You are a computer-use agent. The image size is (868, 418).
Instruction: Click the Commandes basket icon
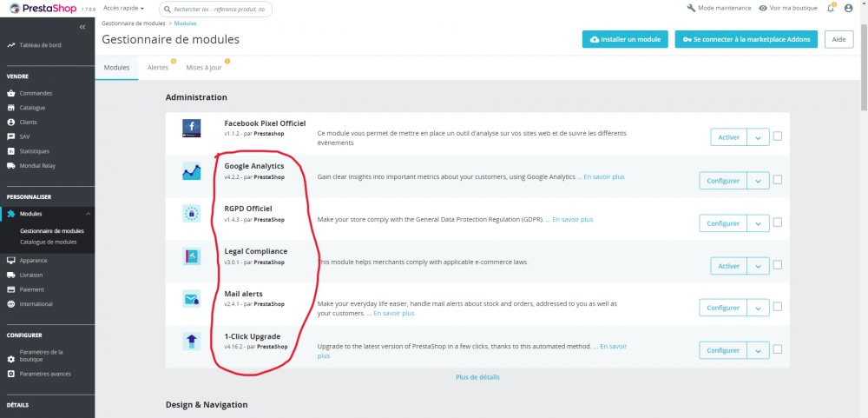[x=11, y=93]
